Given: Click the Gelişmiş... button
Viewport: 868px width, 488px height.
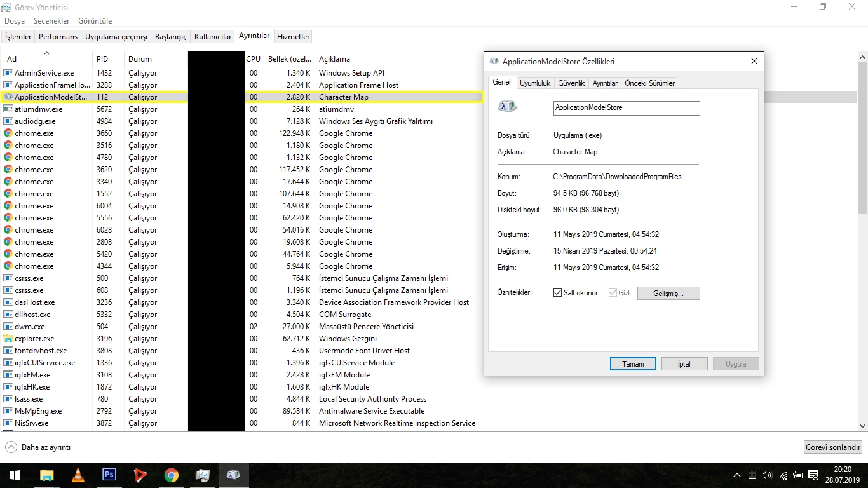Looking at the screenshot, I should point(668,294).
